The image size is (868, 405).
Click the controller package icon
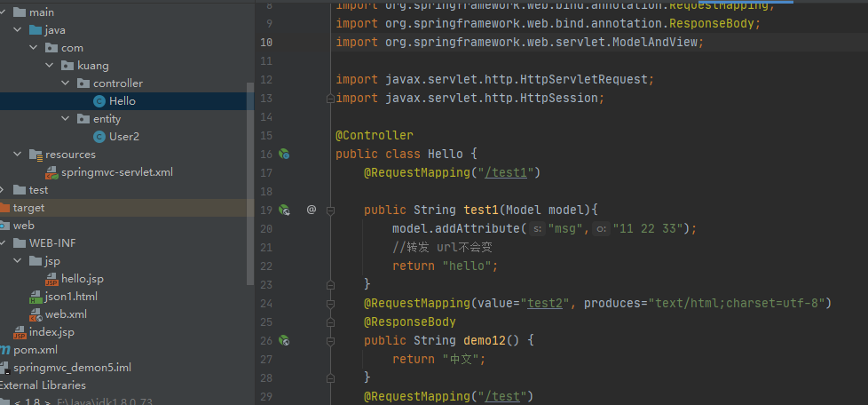coord(83,83)
